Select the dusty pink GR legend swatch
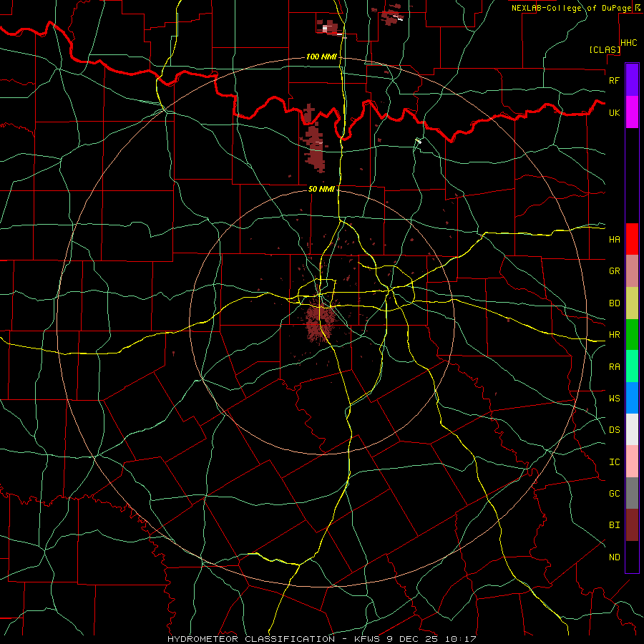Screen dimensions: 644x644 pos(632,271)
